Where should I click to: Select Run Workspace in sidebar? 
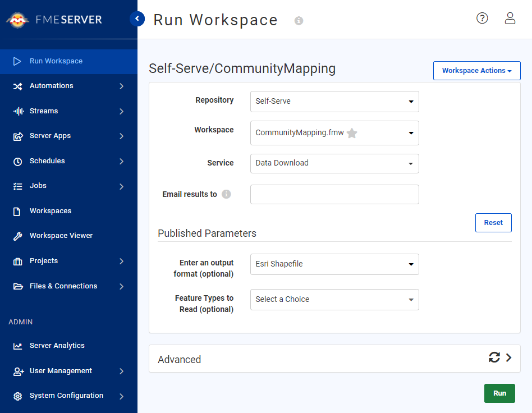[68, 61]
